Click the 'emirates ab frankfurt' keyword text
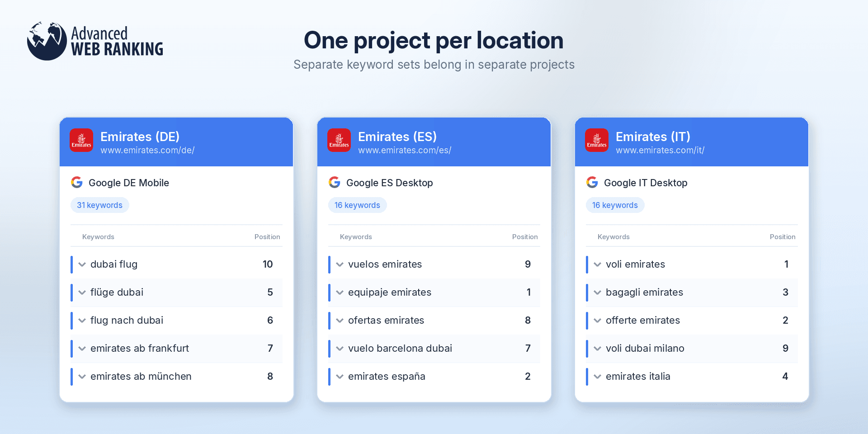Image resolution: width=868 pixels, height=434 pixels. pyautogui.click(x=140, y=349)
